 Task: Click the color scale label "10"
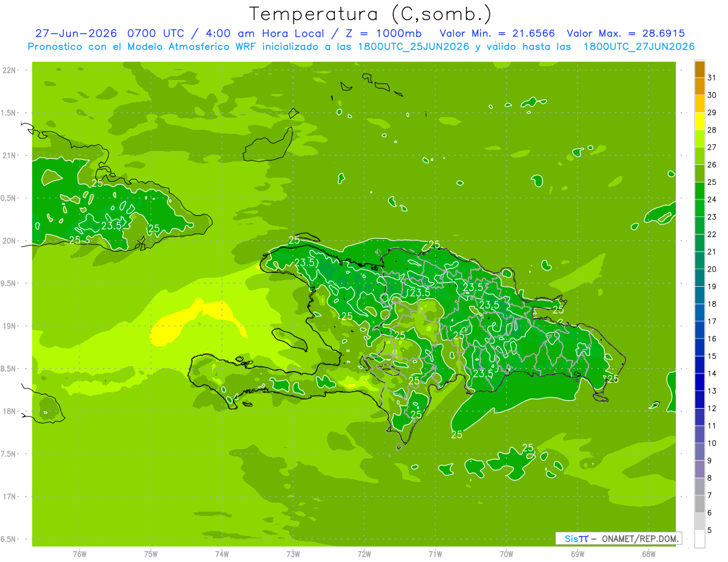[x=712, y=443]
